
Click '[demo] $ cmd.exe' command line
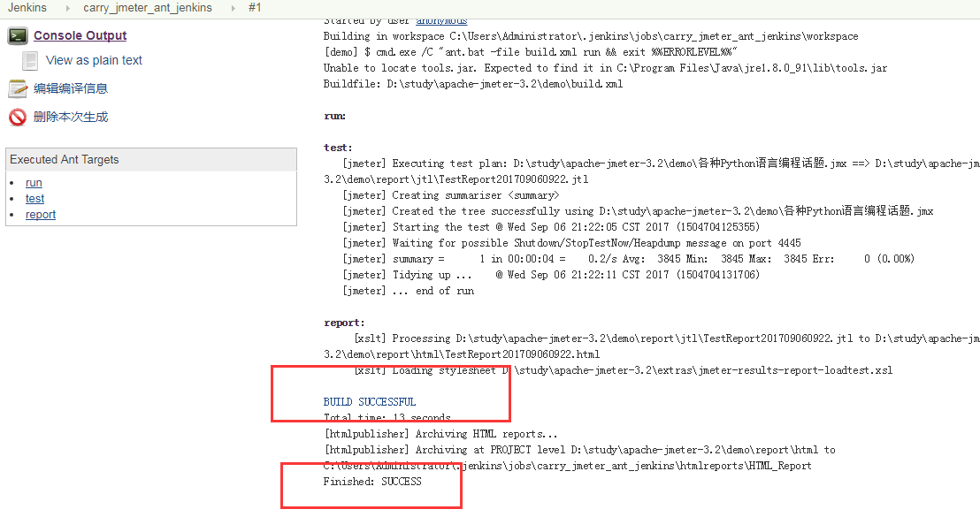530,52
